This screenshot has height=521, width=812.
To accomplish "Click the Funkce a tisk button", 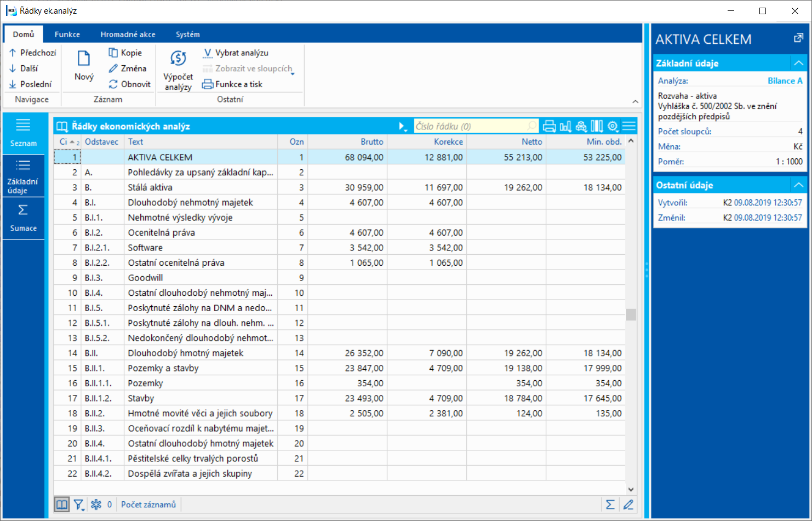I will 233,84.
